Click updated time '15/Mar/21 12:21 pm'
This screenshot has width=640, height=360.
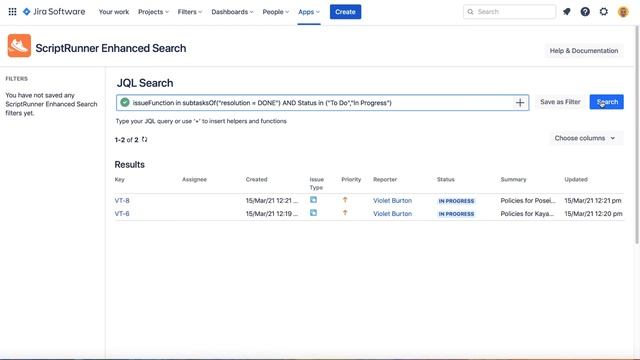click(x=593, y=200)
